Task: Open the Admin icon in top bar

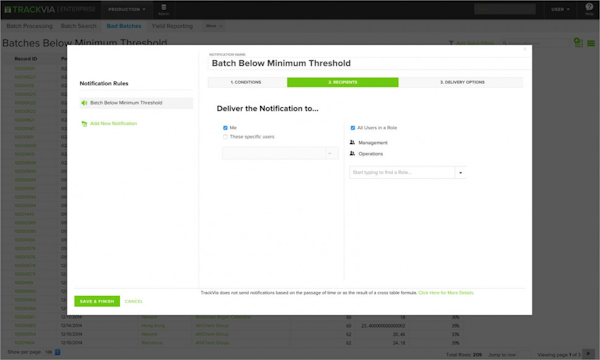Action: coord(163,10)
